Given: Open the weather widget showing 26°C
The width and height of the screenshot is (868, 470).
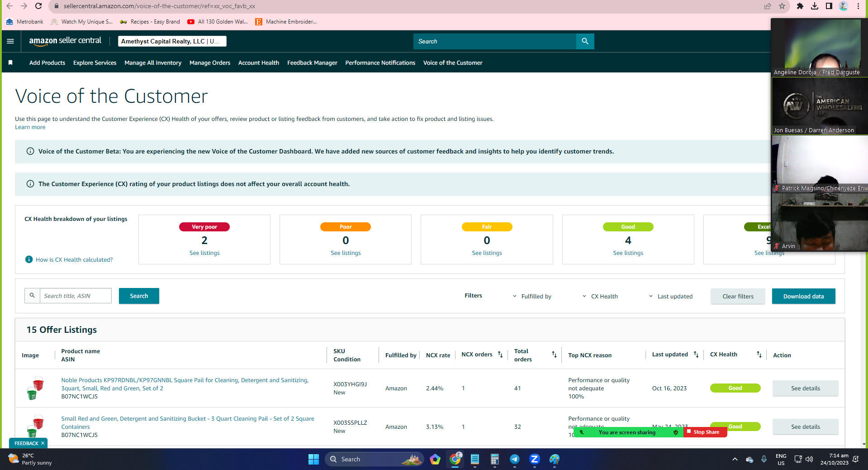Looking at the screenshot, I should (x=30, y=459).
